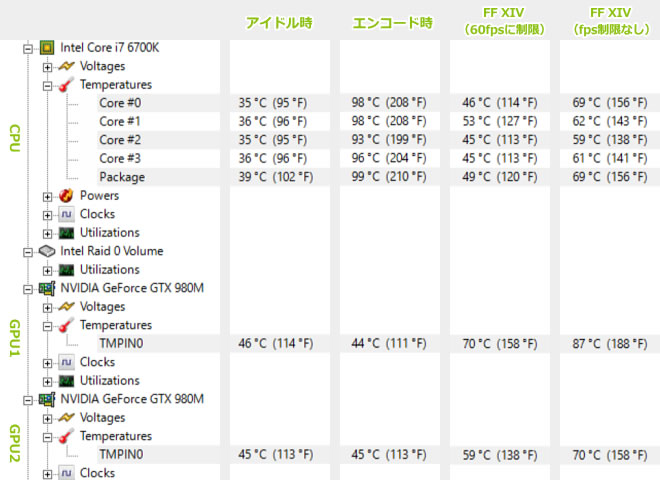Collapse GPU1 Temperatures node
660x480 pixels.
[x=47, y=326]
